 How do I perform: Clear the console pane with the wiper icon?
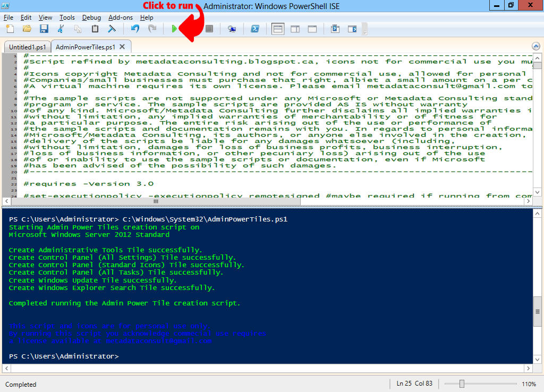pyautogui.click(x=112, y=29)
